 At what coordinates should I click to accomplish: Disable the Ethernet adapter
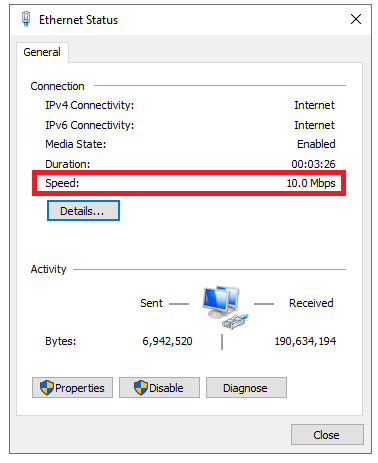coord(159,388)
